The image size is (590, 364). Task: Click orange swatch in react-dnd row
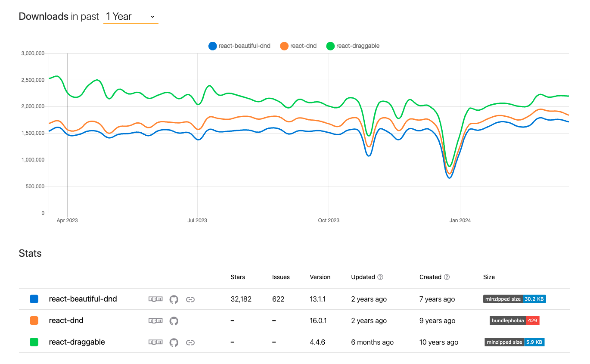pos(34,320)
